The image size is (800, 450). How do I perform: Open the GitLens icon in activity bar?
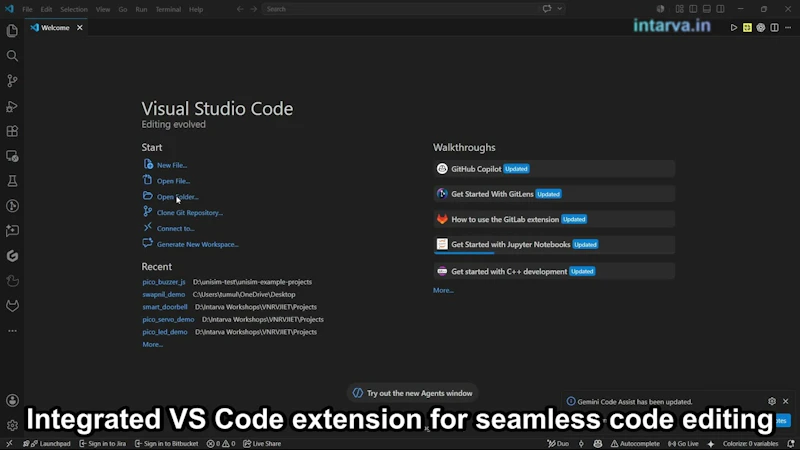[12, 206]
